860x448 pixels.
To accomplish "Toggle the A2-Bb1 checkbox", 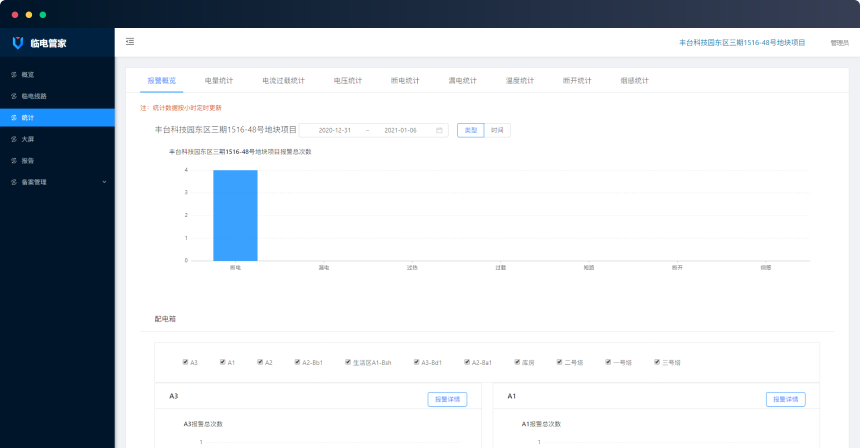I will [x=297, y=362].
